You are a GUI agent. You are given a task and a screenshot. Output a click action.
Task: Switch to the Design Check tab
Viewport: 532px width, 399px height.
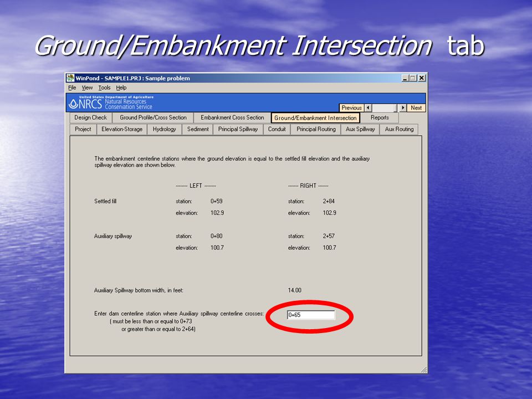coord(90,117)
